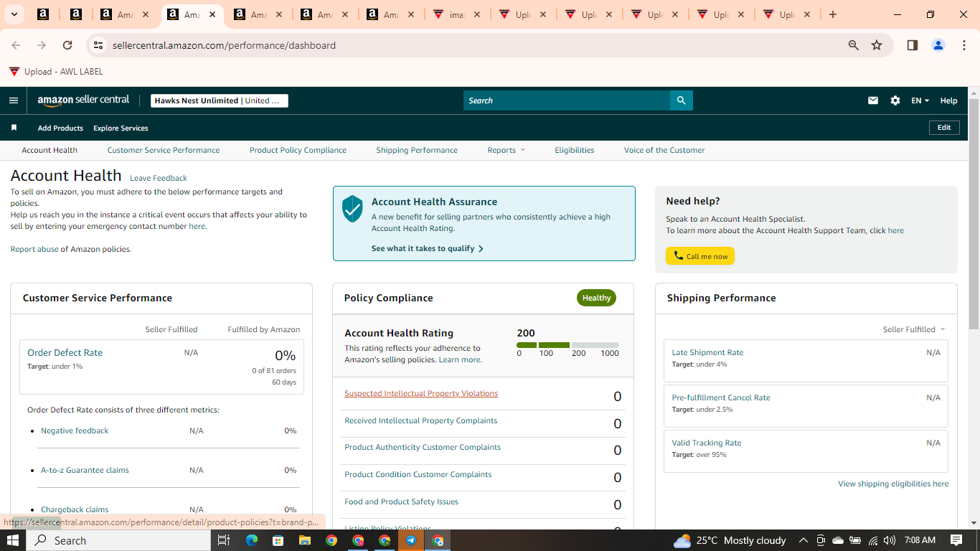Open the Seller Central settings gear
980x551 pixels.
[895, 100]
